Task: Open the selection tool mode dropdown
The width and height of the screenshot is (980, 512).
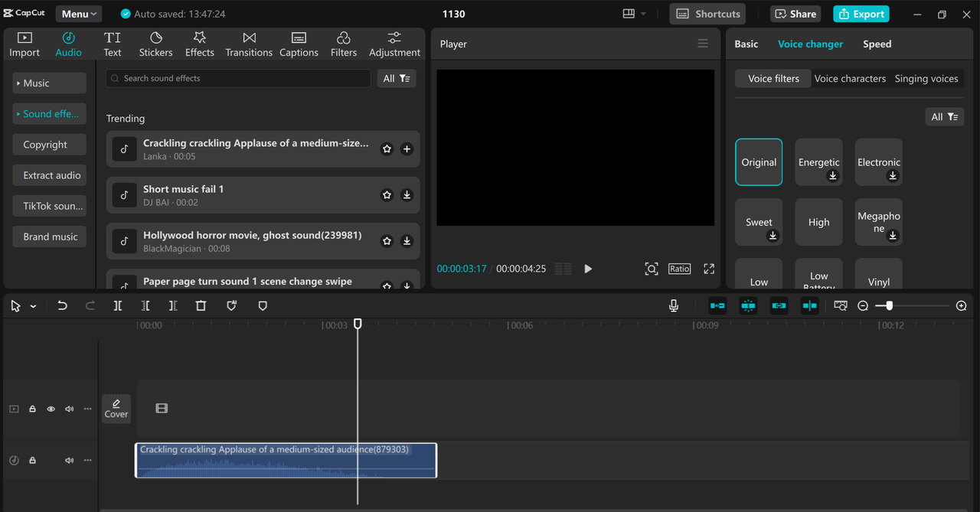Action: (x=33, y=306)
